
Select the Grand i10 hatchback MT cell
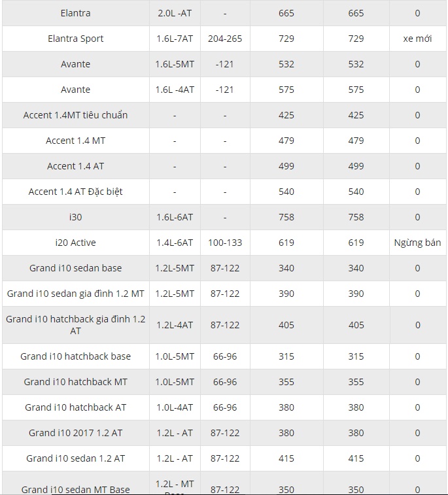[76, 382]
